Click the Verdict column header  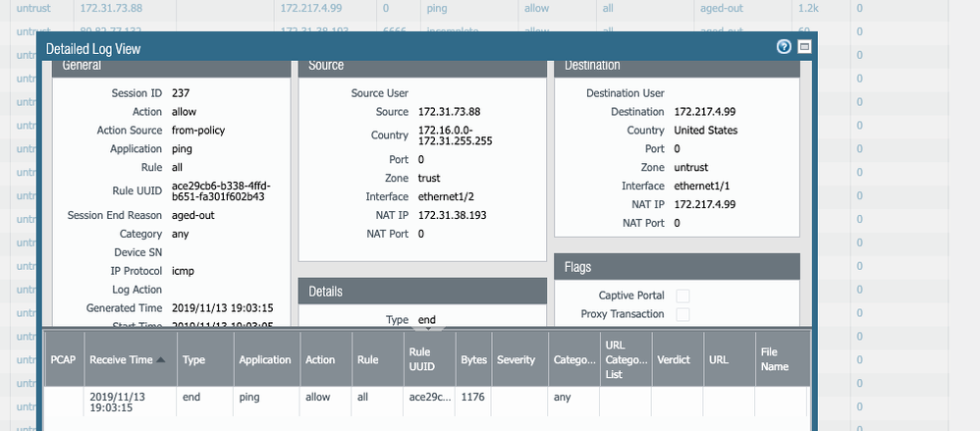coord(674,359)
